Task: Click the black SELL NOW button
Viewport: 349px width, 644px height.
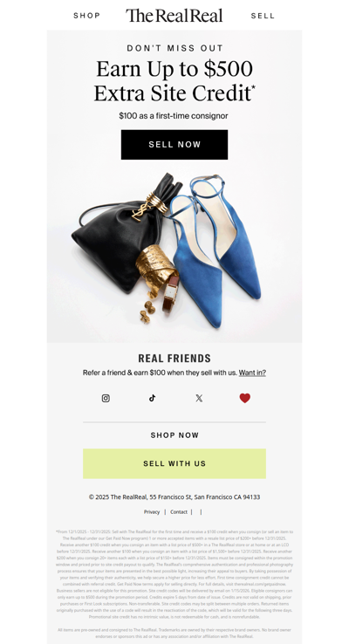Action: tap(174, 145)
